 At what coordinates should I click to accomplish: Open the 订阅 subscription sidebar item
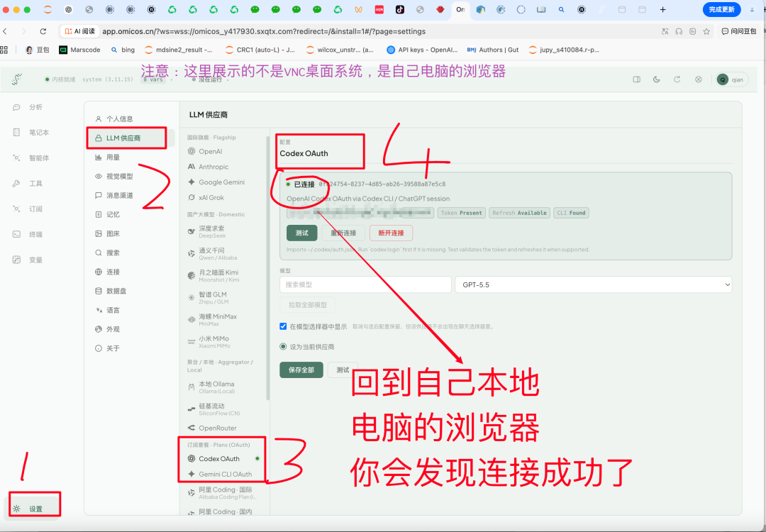pyautogui.click(x=28, y=209)
